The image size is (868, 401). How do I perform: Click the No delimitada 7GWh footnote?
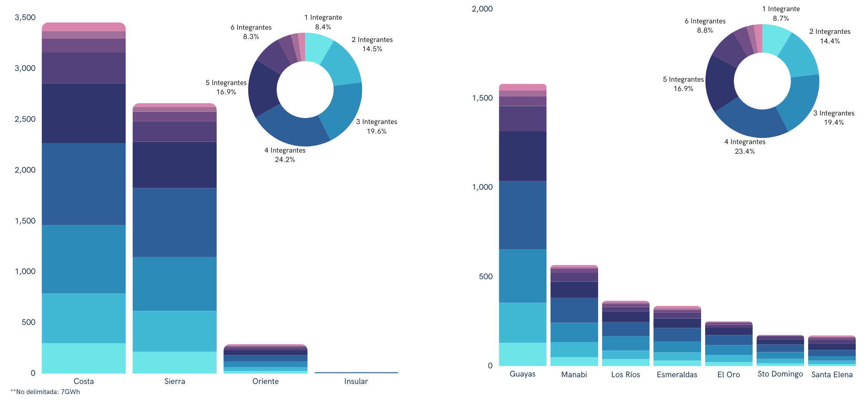point(45,391)
